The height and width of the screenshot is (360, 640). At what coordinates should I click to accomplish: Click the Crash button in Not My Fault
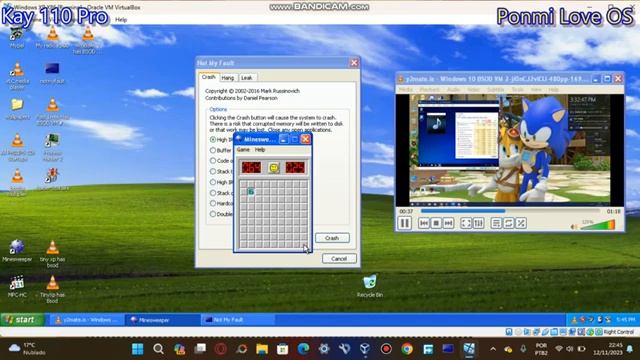pos(332,238)
